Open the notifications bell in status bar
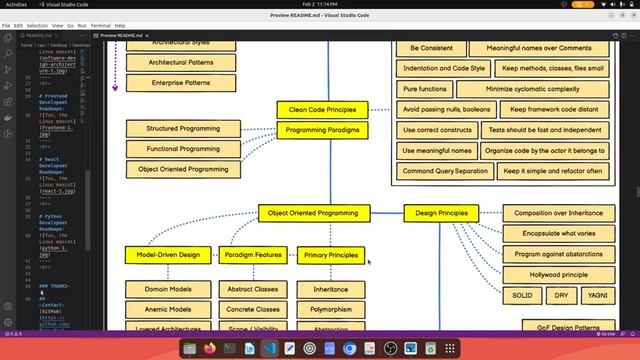The image size is (640, 360). pyautogui.click(x=633, y=334)
